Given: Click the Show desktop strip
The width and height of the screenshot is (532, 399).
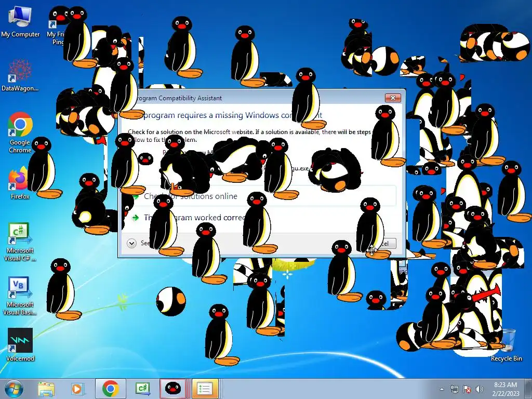Looking at the screenshot, I should [x=529, y=389].
